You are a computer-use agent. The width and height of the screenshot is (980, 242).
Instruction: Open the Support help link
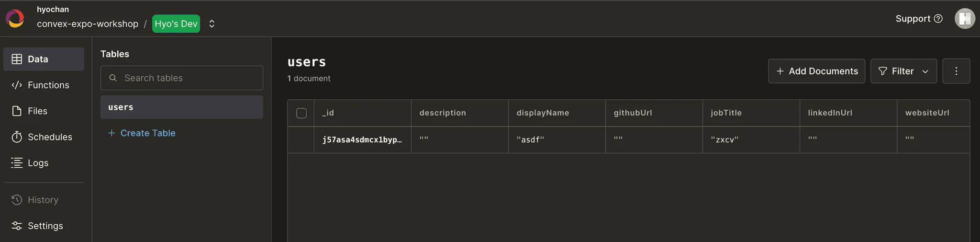pyautogui.click(x=919, y=19)
